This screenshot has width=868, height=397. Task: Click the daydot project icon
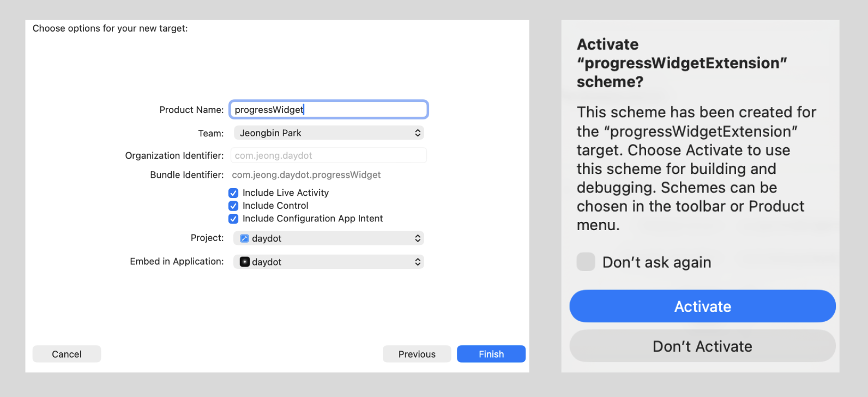245,238
